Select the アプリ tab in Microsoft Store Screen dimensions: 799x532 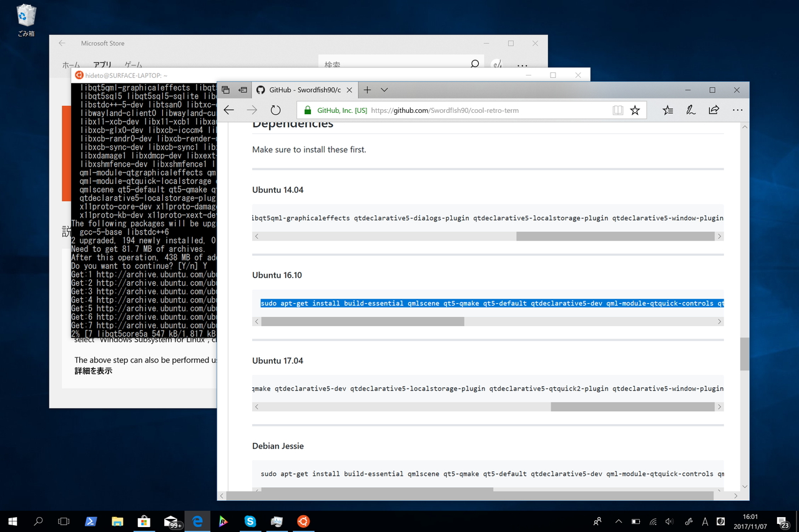pos(102,65)
